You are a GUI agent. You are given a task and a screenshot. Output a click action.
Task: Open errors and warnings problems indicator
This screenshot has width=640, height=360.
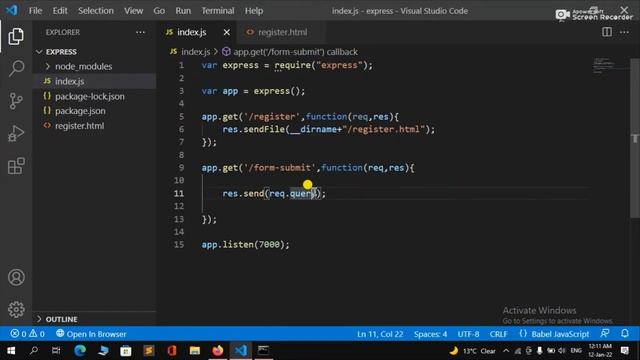[x=27, y=334]
